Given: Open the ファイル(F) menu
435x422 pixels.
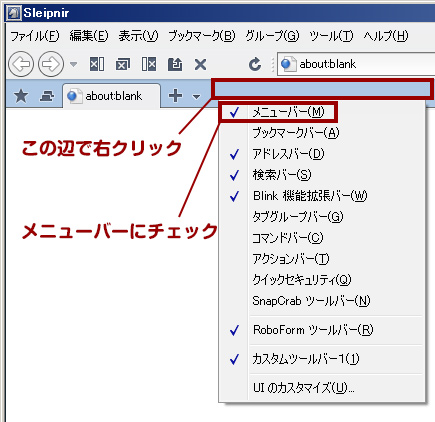Looking at the screenshot, I should (35, 36).
